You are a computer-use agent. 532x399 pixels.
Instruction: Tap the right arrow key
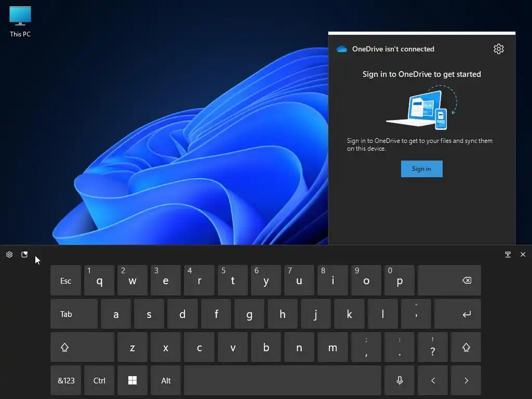pyautogui.click(x=466, y=380)
